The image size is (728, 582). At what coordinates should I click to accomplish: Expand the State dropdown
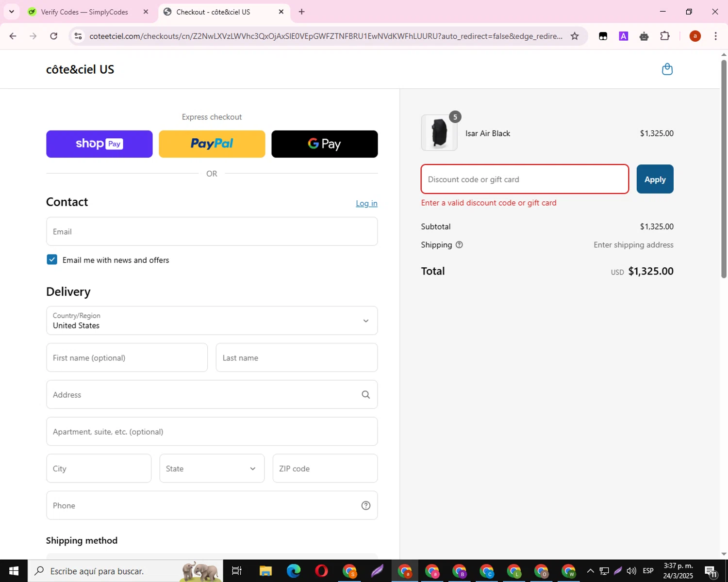click(212, 468)
